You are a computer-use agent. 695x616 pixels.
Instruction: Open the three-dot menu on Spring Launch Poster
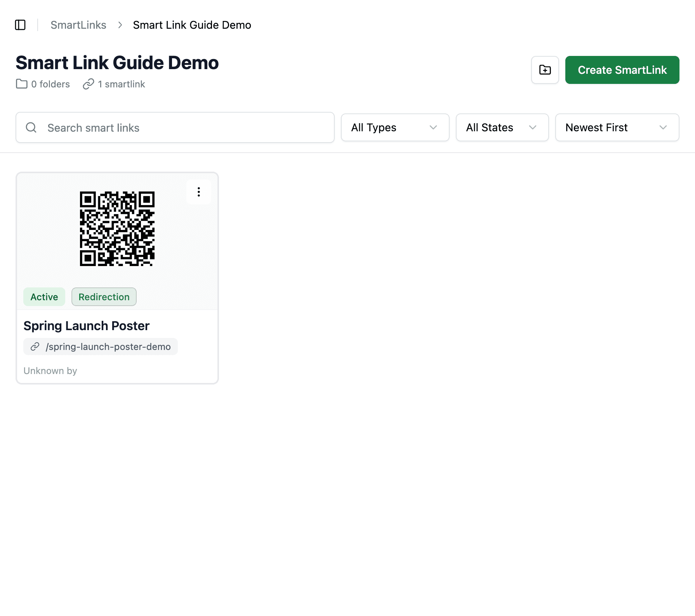click(x=199, y=192)
